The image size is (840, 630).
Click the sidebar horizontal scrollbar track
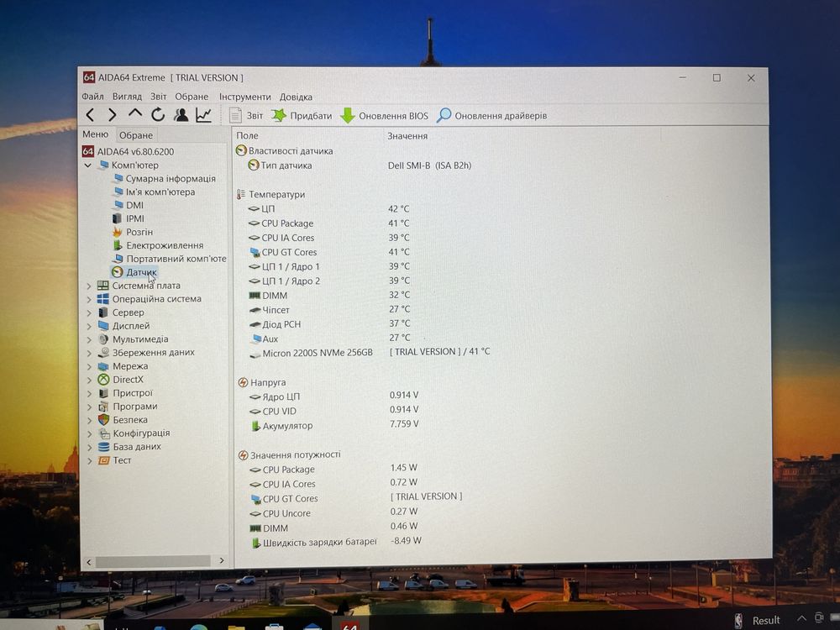click(153, 561)
